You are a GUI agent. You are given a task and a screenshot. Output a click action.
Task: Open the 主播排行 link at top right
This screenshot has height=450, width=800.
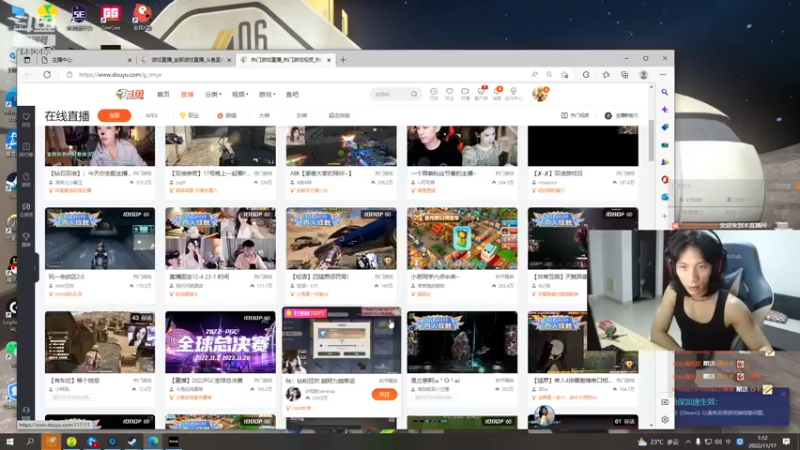point(621,115)
